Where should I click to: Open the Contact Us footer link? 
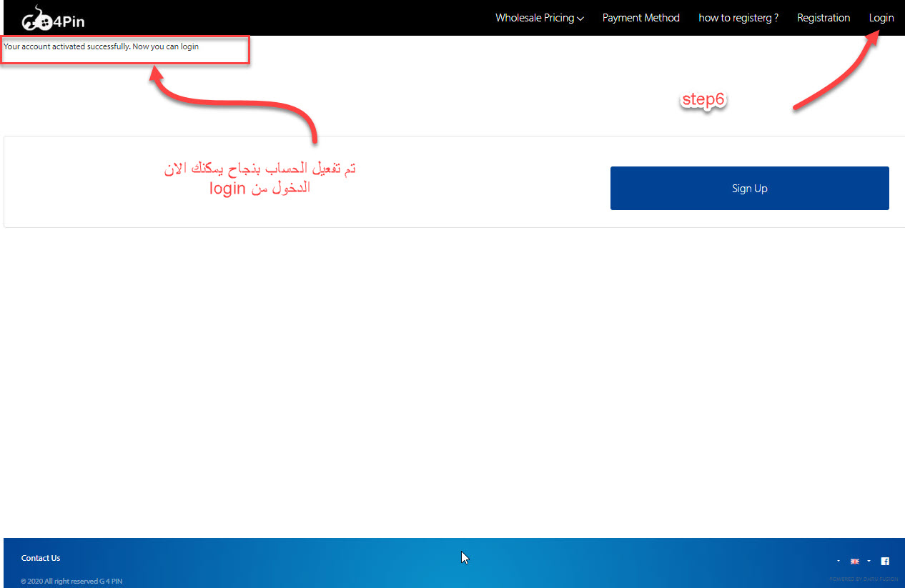point(41,558)
